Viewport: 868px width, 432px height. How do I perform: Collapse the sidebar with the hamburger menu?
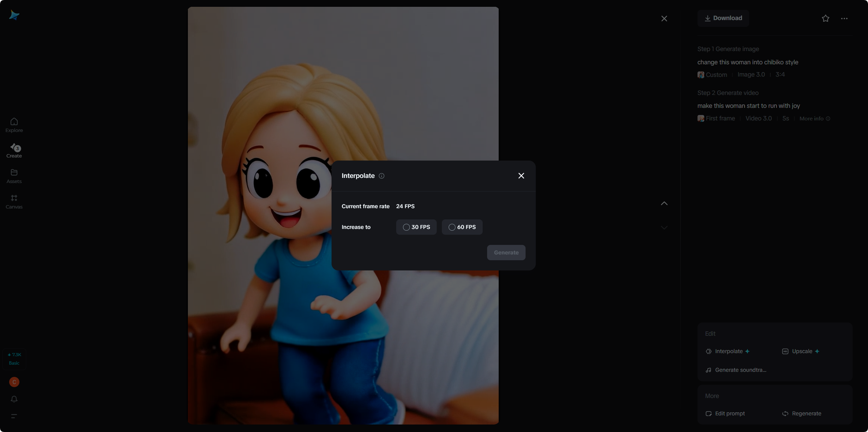pos(14,416)
